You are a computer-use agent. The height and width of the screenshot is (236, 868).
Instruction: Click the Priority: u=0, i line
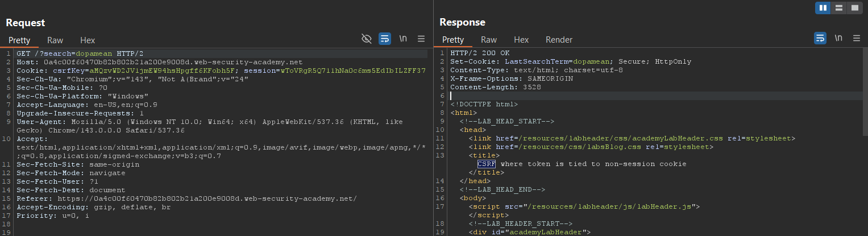point(53,216)
